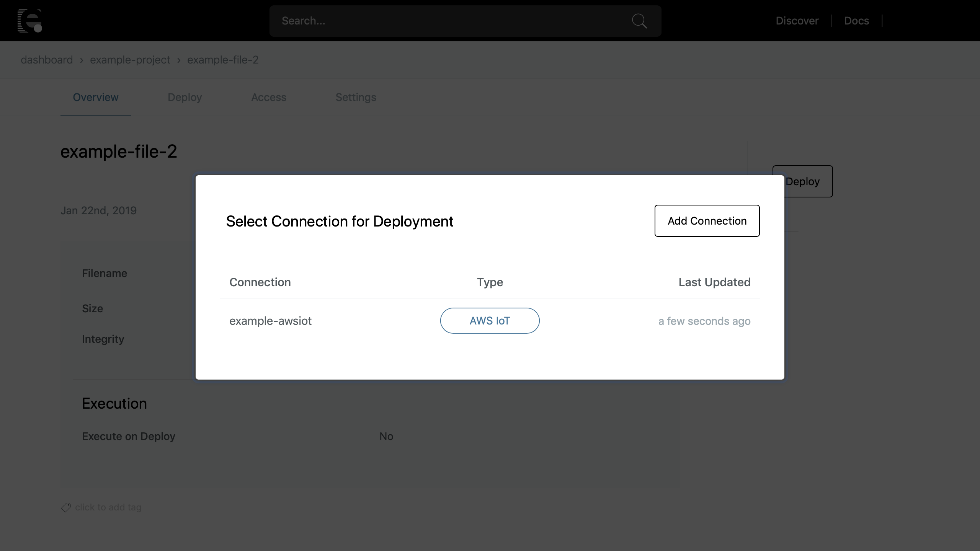This screenshot has width=980, height=551.
Task: Open the Settings tab
Action: [x=356, y=97]
